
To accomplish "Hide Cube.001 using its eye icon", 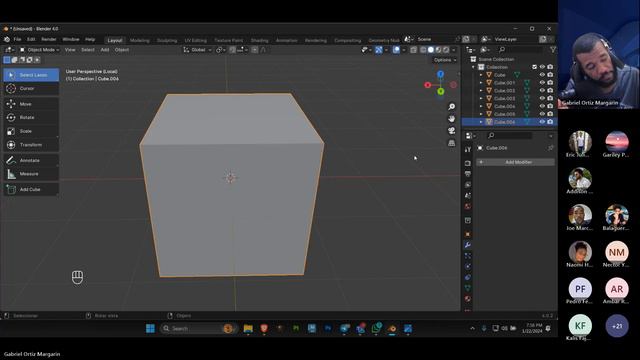I will click(542, 83).
